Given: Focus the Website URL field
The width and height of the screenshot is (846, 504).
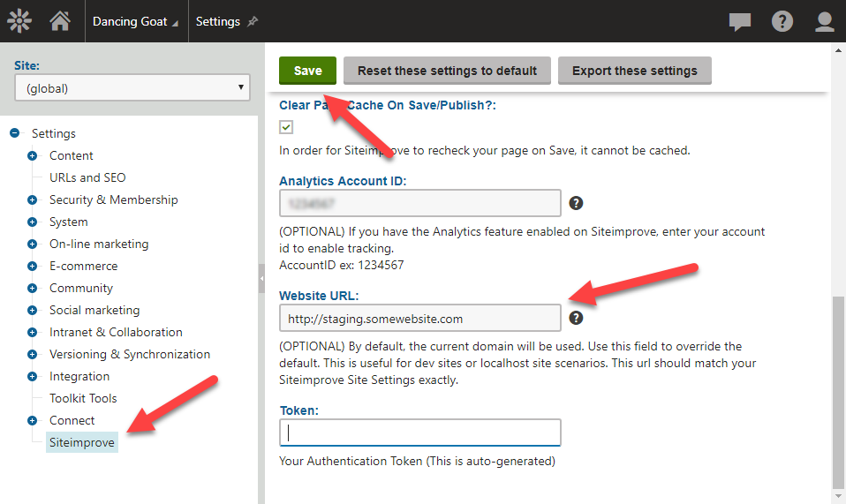Looking at the screenshot, I should (x=419, y=318).
